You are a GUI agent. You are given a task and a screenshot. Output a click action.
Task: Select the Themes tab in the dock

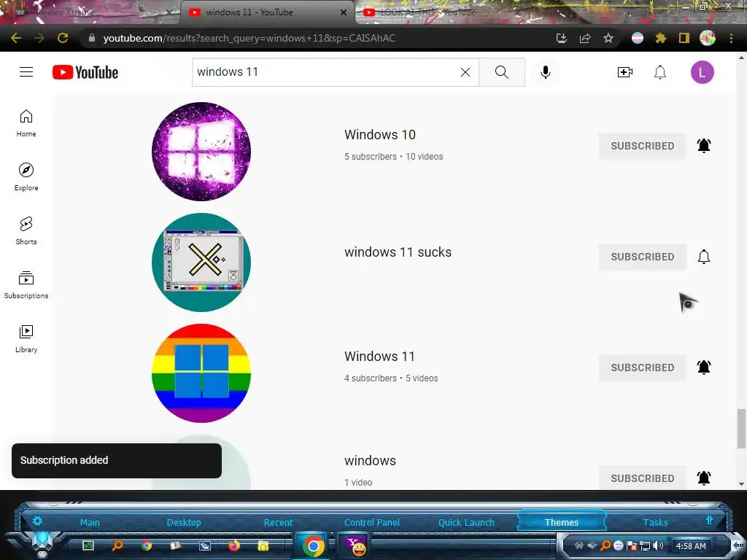tap(561, 522)
